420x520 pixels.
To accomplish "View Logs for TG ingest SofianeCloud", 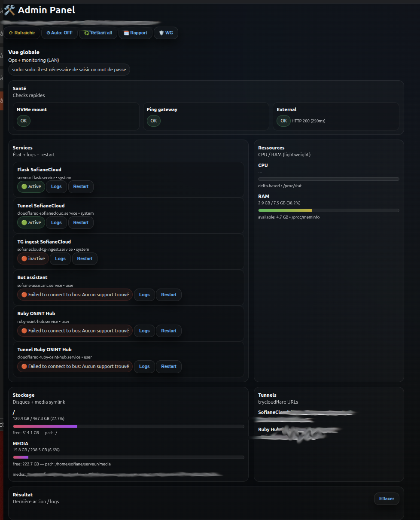I will tap(61, 259).
